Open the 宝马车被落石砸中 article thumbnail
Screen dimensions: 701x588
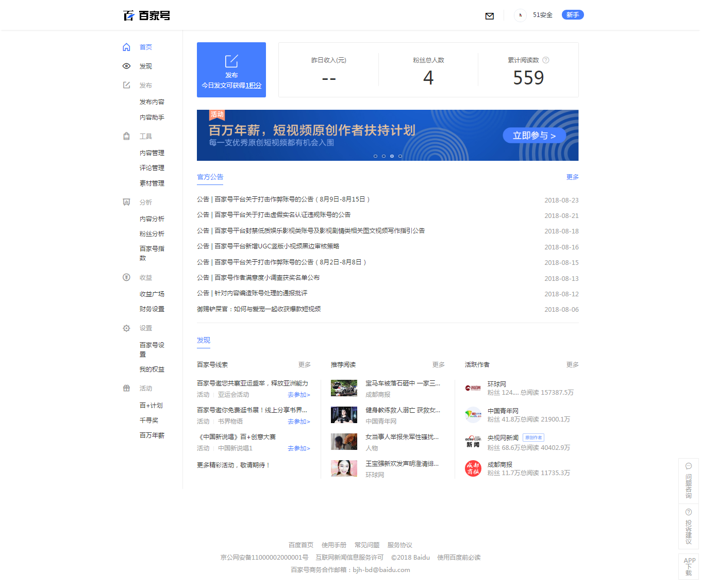pos(344,388)
